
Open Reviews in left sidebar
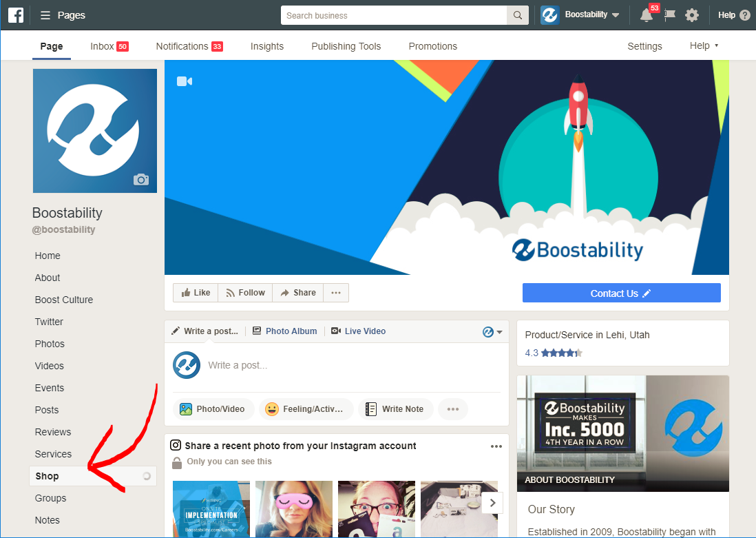(52, 433)
